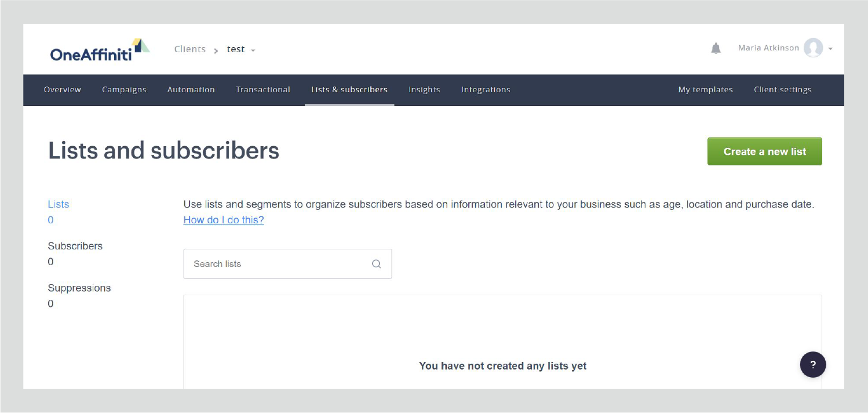The width and height of the screenshot is (868, 413).
Task: Click the Create a new list button
Action: coord(765,151)
